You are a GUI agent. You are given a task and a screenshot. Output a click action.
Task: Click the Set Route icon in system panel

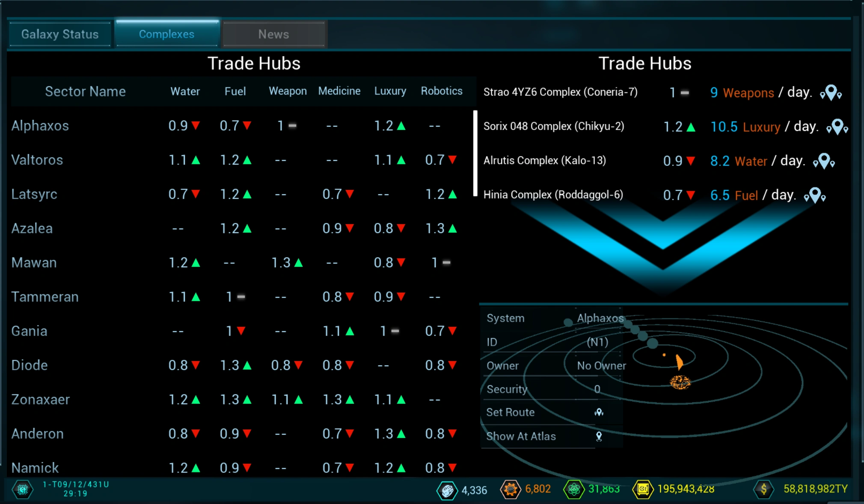[599, 412]
